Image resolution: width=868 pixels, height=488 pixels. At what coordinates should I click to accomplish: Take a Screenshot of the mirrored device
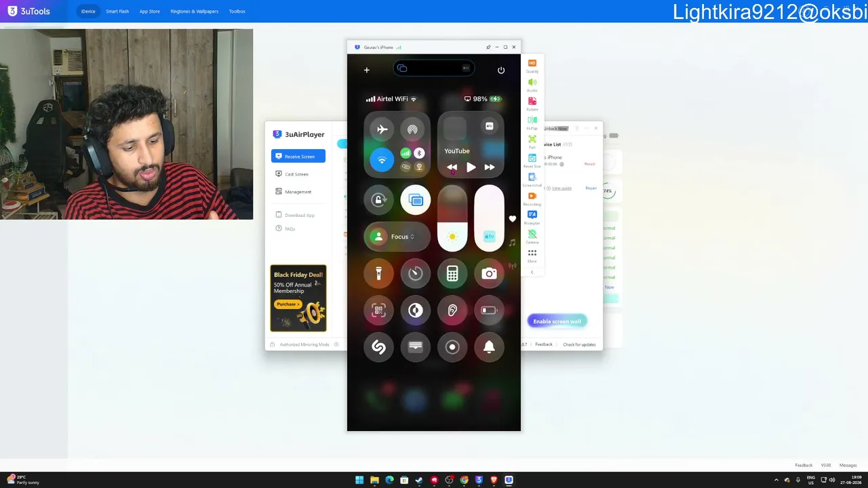tap(532, 180)
